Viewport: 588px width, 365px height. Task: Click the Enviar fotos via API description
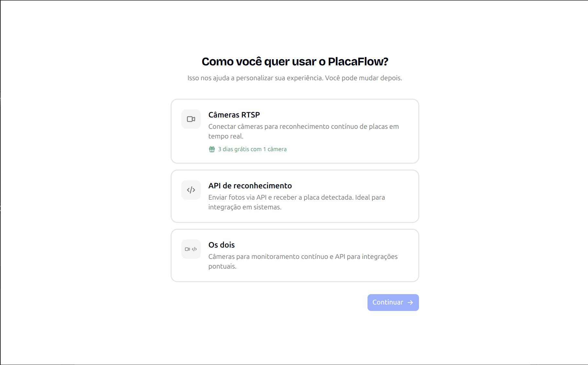297,197
